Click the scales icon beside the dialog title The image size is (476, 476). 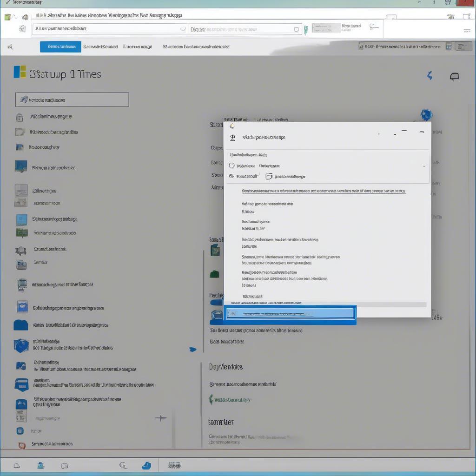pos(232,138)
